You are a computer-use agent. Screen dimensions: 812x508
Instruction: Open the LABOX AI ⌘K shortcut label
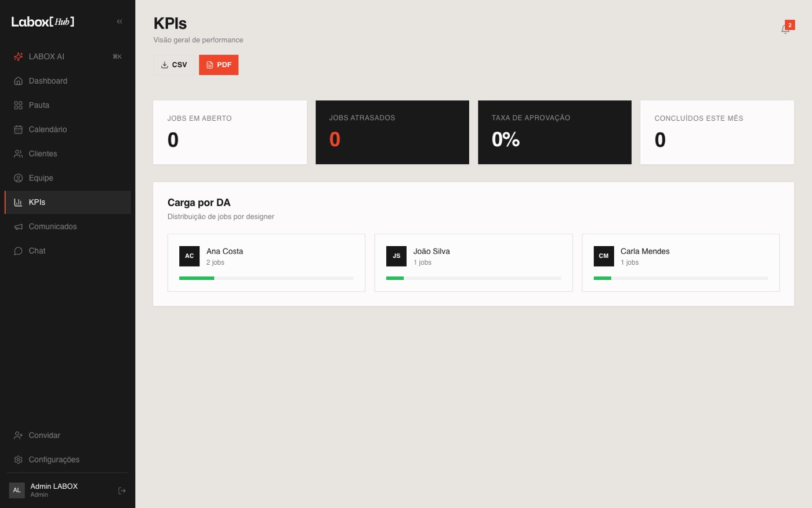click(x=117, y=56)
